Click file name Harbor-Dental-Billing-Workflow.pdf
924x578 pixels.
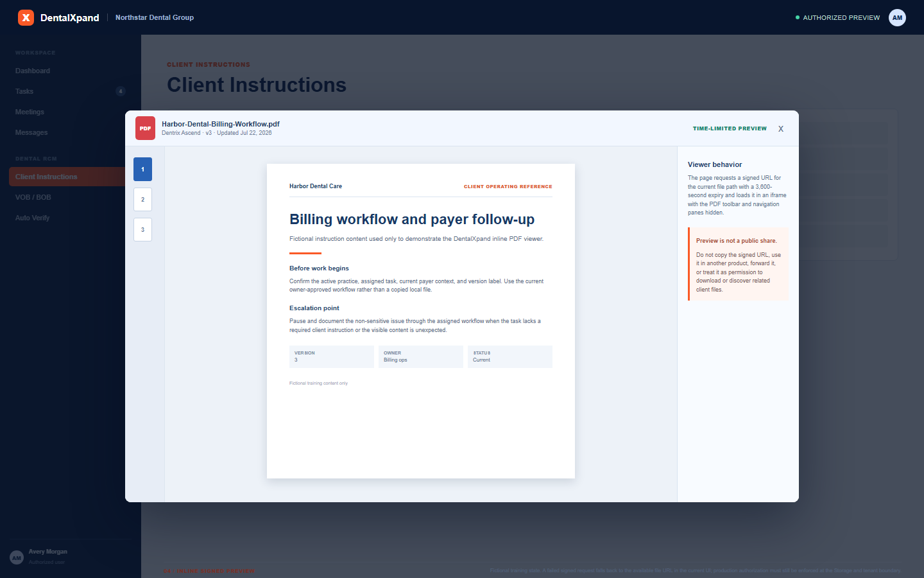tap(221, 124)
